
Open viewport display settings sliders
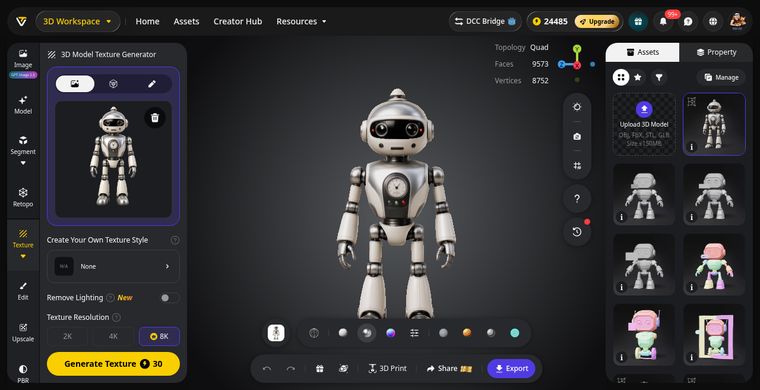coord(414,333)
